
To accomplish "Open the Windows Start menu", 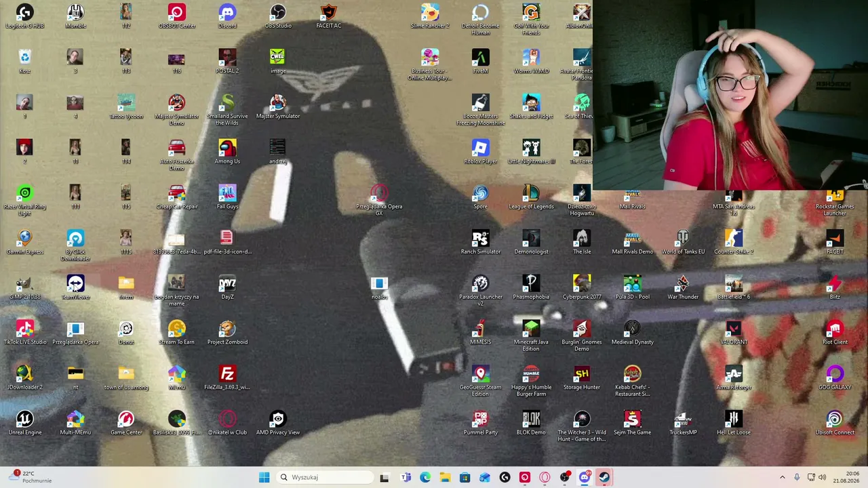I will tap(264, 477).
